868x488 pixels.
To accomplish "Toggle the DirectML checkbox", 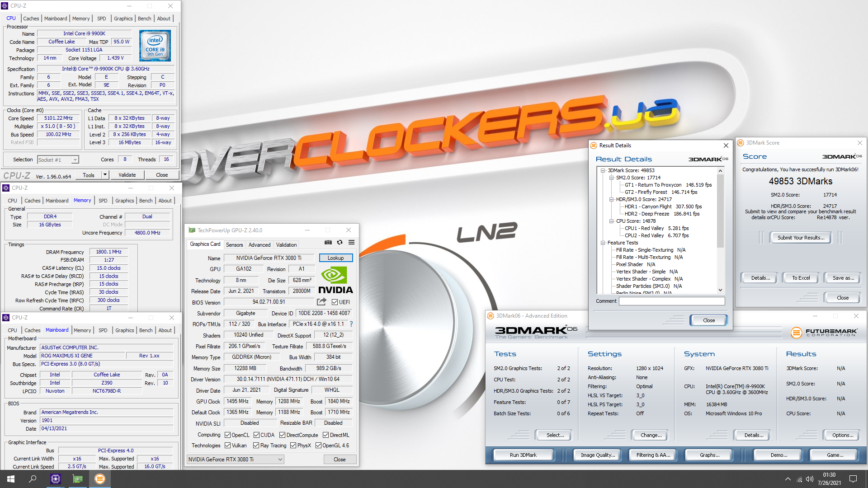I will [325, 435].
